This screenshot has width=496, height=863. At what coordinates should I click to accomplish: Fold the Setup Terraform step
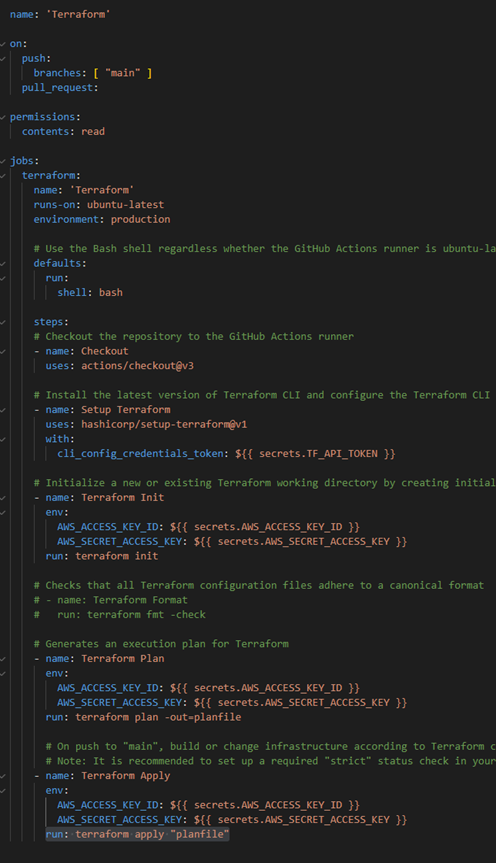pos(3,410)
